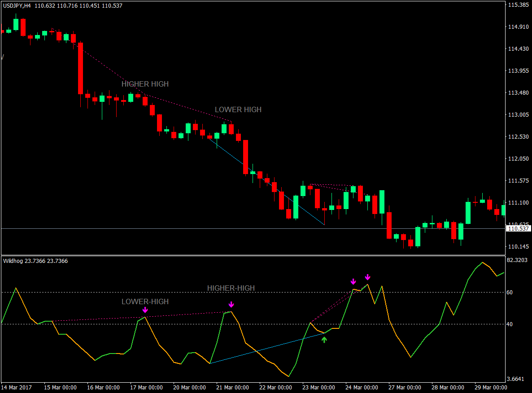The width and height of the screenshot is (532, 393).
Task: Click the leftmost magenta sell arrow above HIGHER-HIGH
Action: 353,282
